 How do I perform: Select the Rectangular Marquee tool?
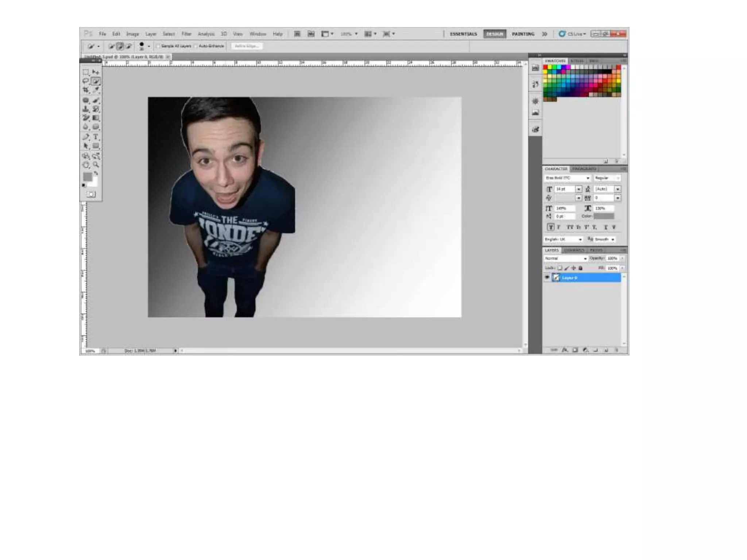click(86, 72)
